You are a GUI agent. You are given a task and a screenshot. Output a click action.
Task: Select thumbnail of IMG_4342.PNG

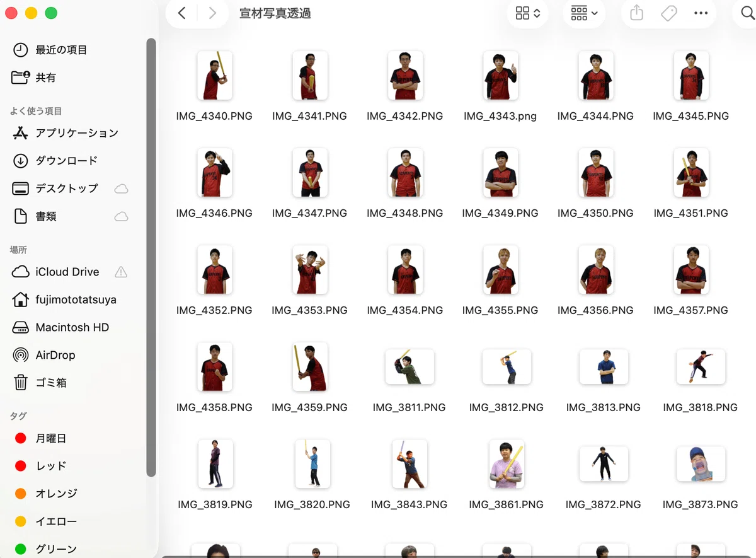(x=405, y=76)
